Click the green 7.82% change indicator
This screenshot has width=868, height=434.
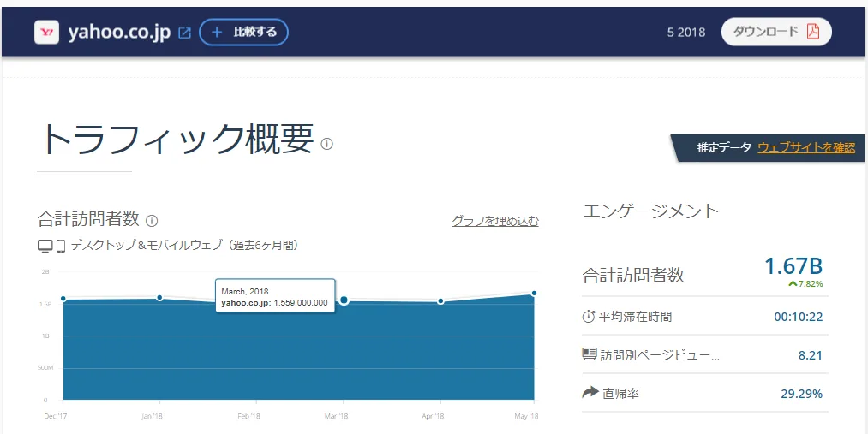(x=805, y=284)
